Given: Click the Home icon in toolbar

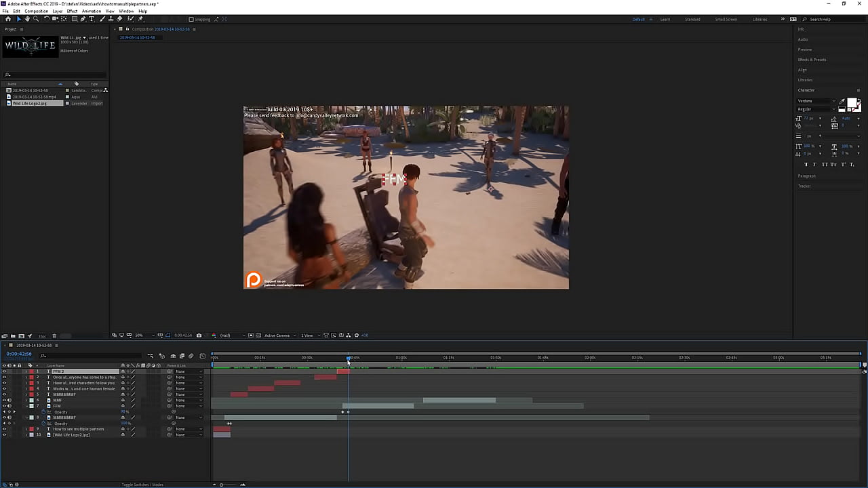Looking at the screenshot, I should pos(8,19).
